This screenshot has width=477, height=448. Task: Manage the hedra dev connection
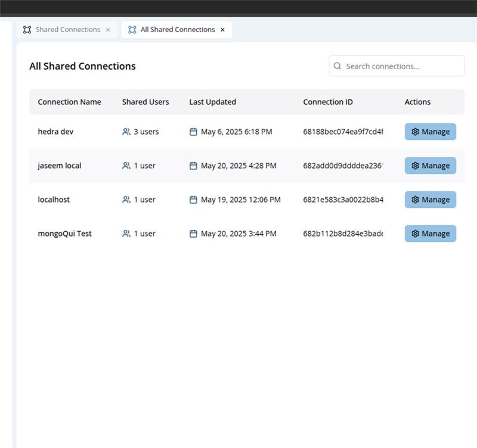(x=430, y=132)
